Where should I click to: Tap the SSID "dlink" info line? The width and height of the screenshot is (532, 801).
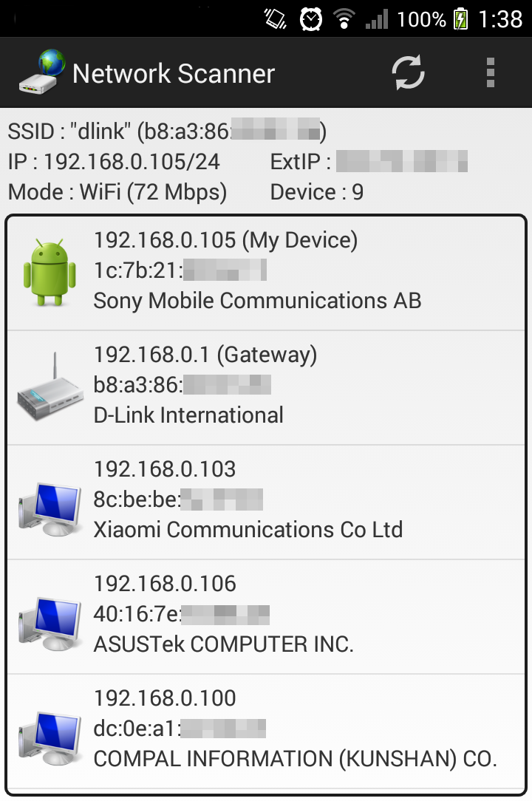coord(167,132)
